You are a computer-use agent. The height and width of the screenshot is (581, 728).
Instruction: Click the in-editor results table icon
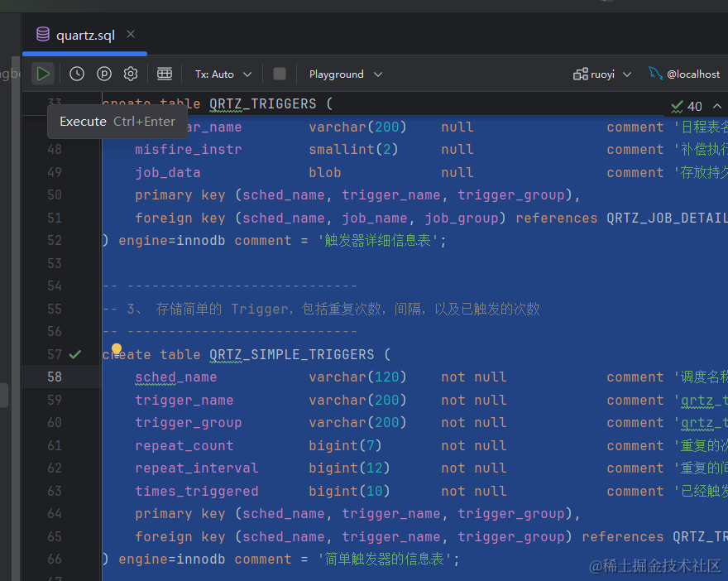tap(165, 74)
